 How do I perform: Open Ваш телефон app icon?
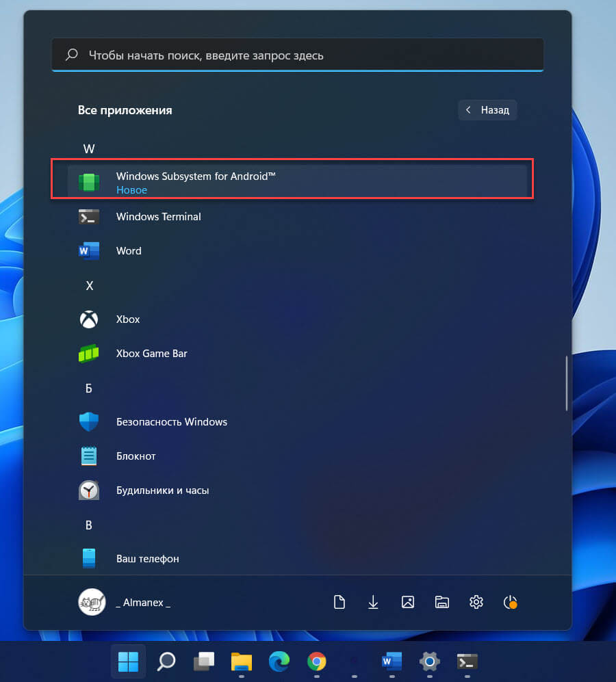(x=89, y=558)
